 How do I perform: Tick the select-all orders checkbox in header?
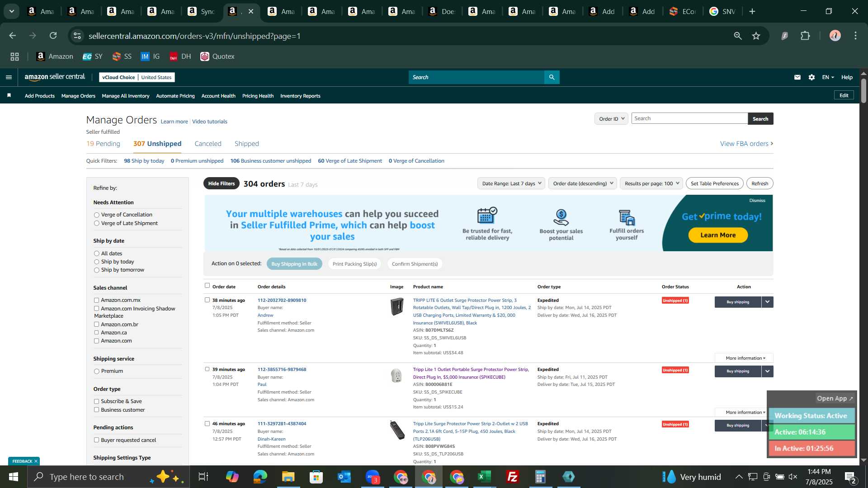(207, 286)
